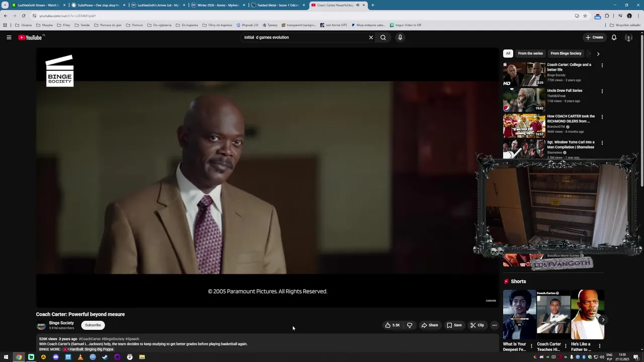Select the All filter chip
Image resolution: width=644 pixels, height=362 pixels.
tap(508, 53)
